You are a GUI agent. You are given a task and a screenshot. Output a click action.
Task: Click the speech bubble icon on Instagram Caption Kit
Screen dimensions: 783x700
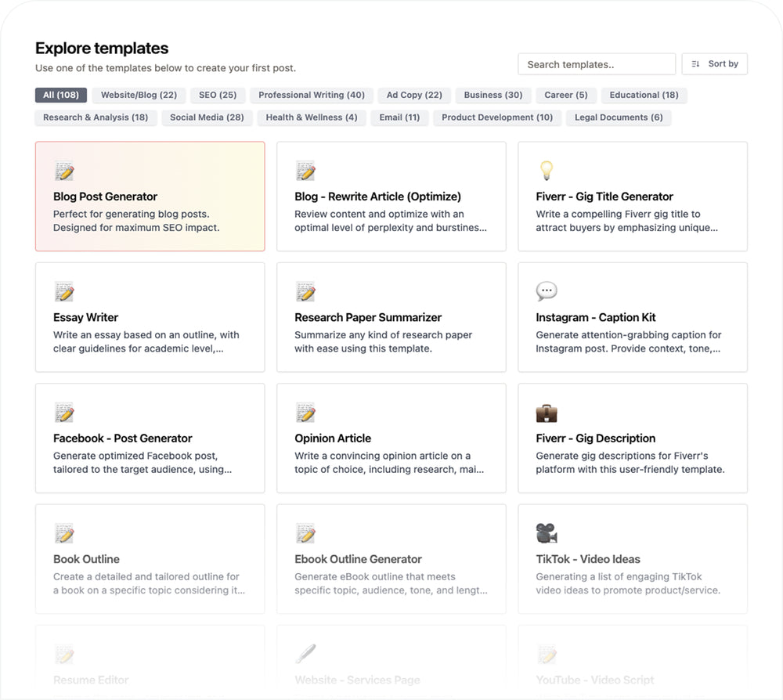(x=547, y=292)
